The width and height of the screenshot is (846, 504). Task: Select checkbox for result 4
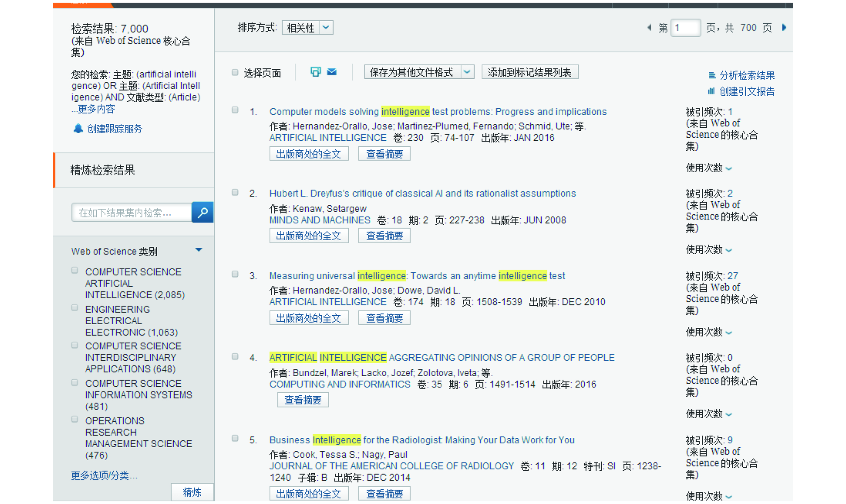pyautogui.click(x=235, y=356)
